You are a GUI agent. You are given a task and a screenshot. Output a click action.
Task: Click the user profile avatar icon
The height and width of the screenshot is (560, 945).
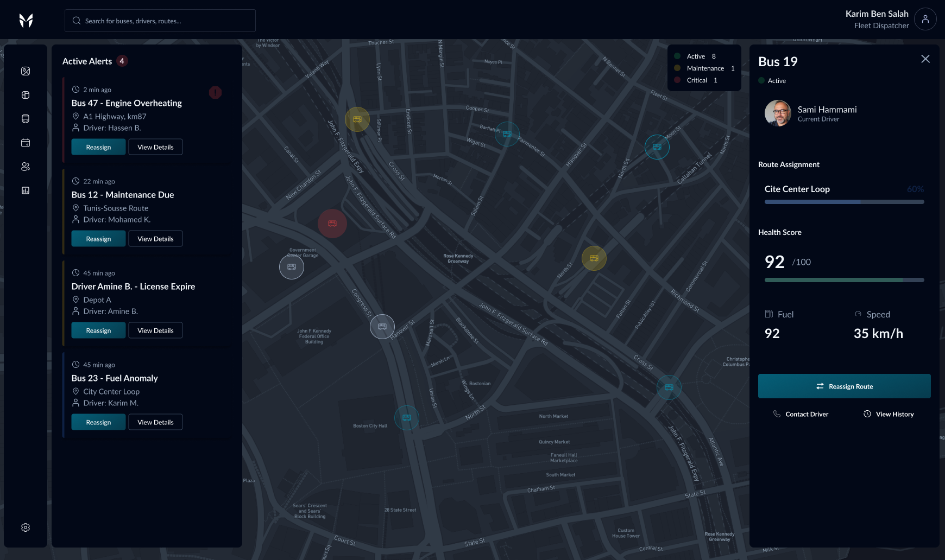click(925, 19)
